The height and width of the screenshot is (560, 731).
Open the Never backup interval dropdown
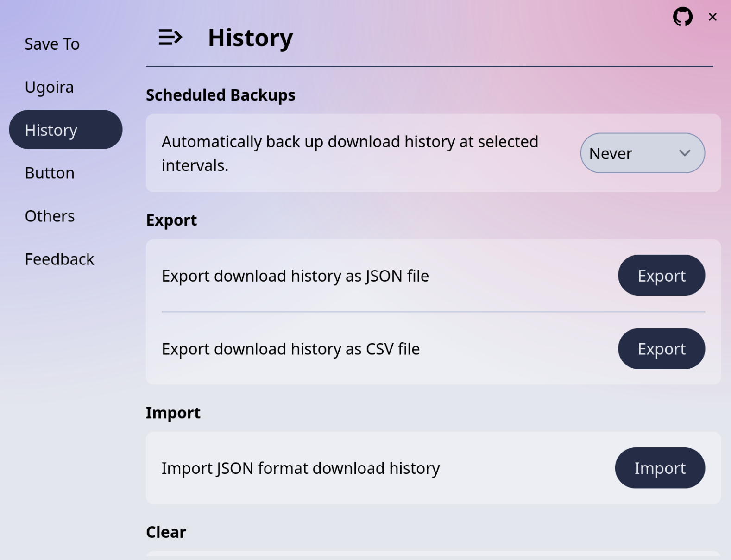[x=643, y=153]
